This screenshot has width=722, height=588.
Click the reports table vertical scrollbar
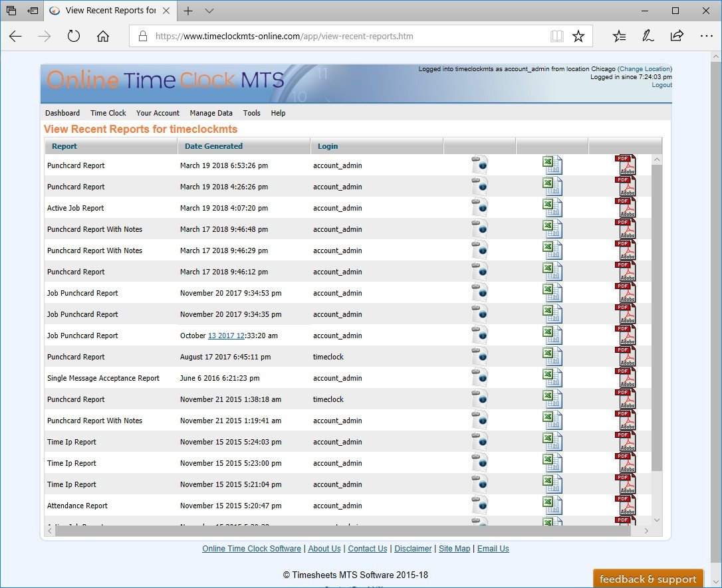[x=657, y=318]
